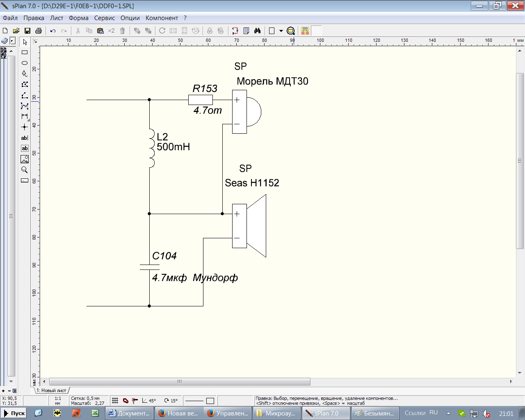This screenshot has height=420, width=525.
Task: Click the RU language indicator in tray
Action: 434,413
